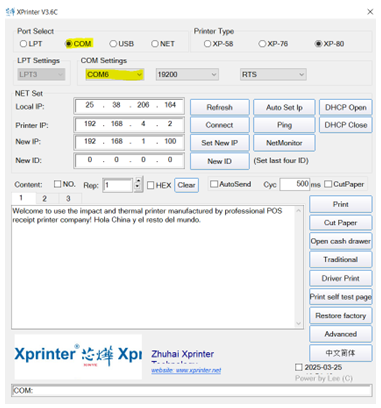Viewport: 381px width, 408px height.
Task: Open the Advanced settings
Action: point(341,334)
